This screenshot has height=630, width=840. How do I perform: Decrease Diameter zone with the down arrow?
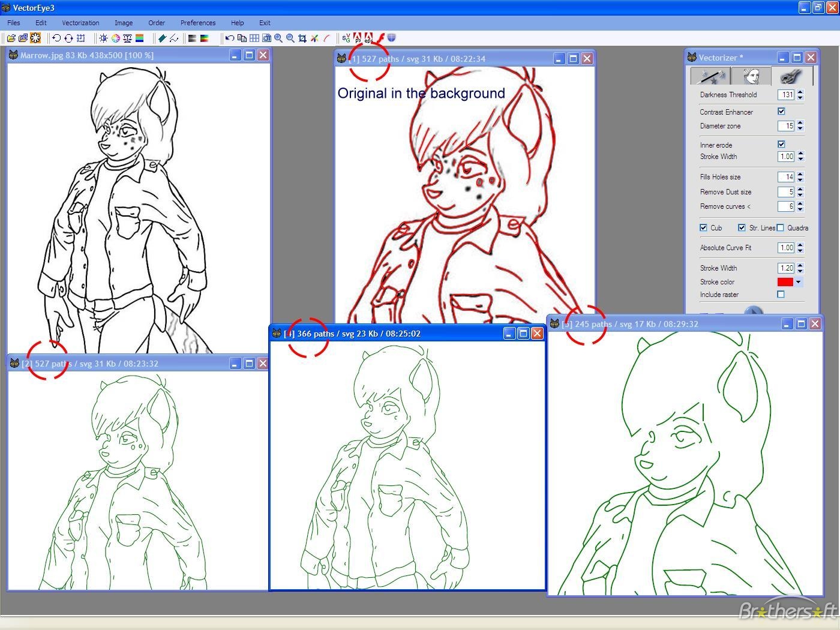pos(800,129)
